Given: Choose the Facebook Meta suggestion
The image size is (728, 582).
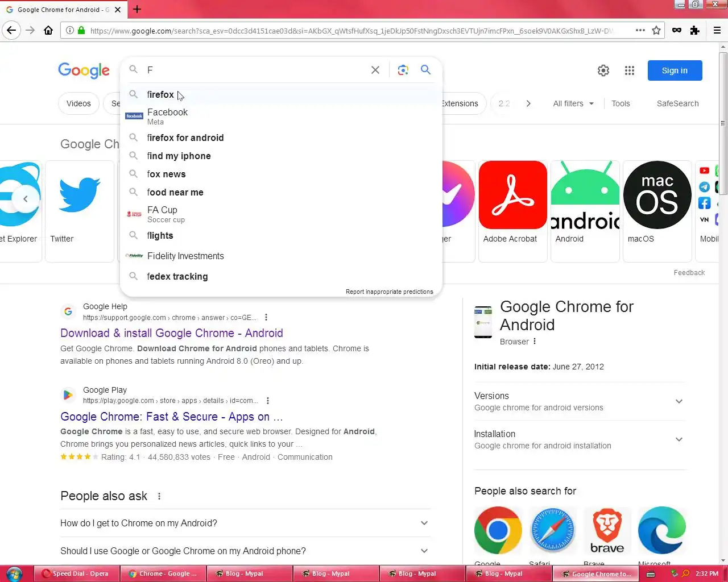Looking at the screenshot, I should (281, 116).
